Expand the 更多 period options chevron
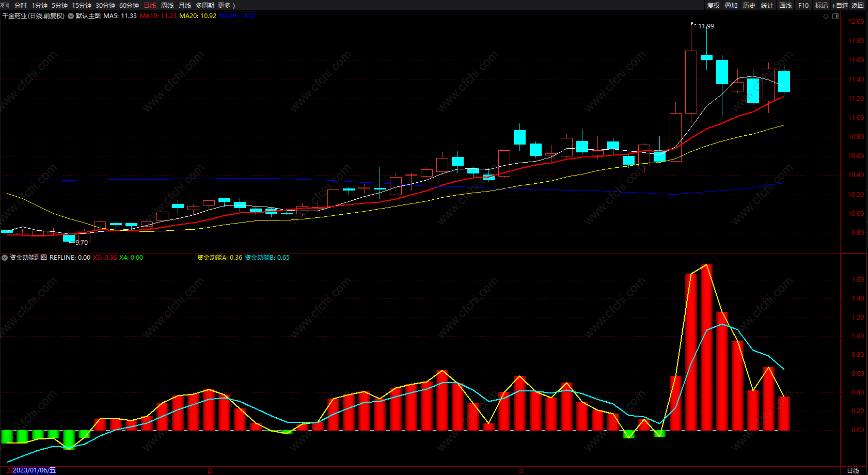 (234, 6)
